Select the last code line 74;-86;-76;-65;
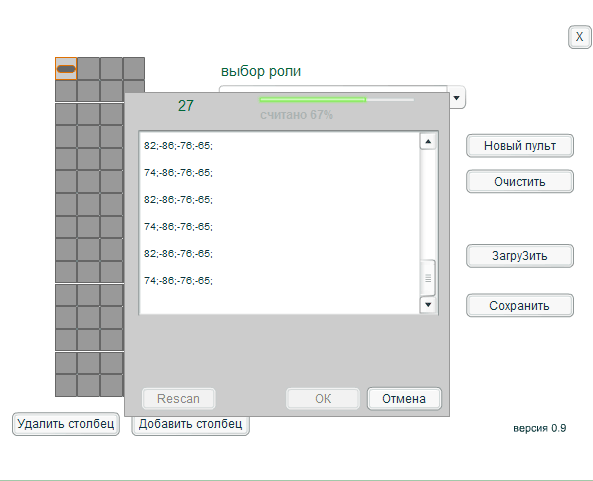This screenshot has height=481, width=593. (178, 281)
